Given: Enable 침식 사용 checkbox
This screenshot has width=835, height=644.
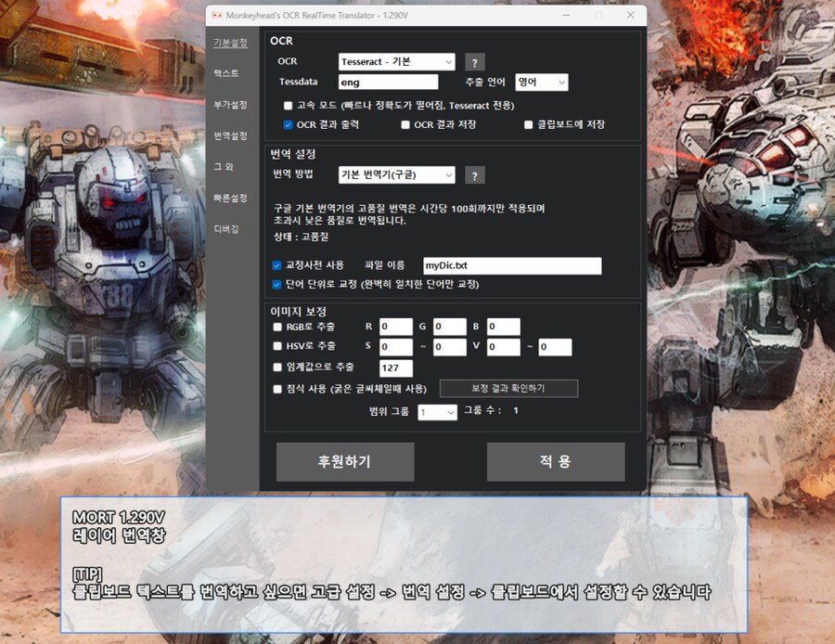Looking at the screenshot, I should point(277,389).
